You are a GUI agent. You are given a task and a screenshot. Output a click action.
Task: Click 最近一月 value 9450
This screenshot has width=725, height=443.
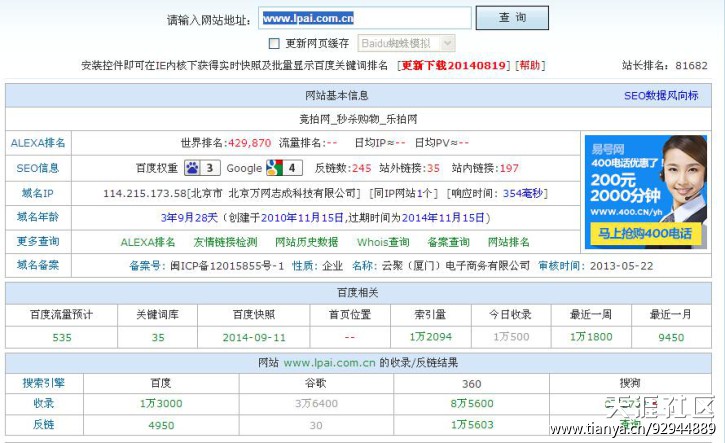671,338
